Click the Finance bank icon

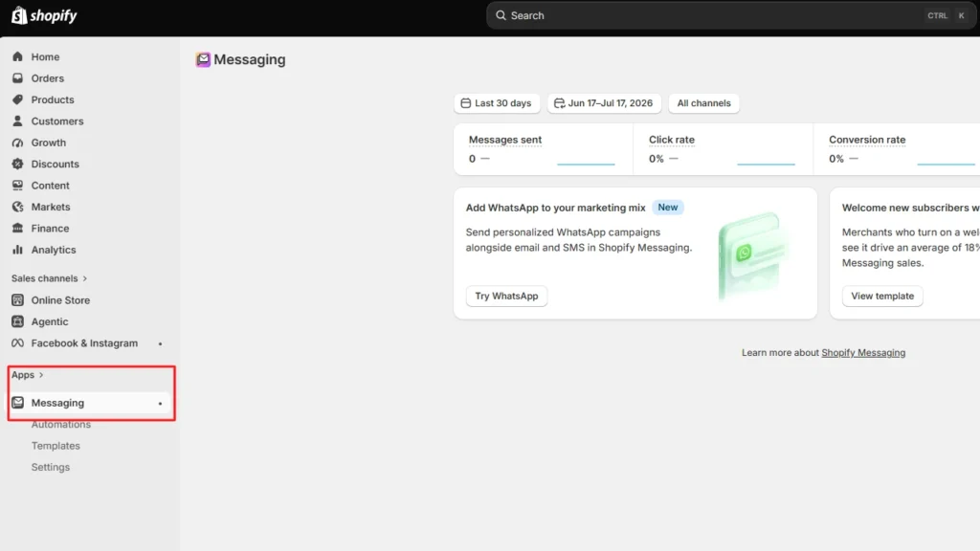[17, 228]
